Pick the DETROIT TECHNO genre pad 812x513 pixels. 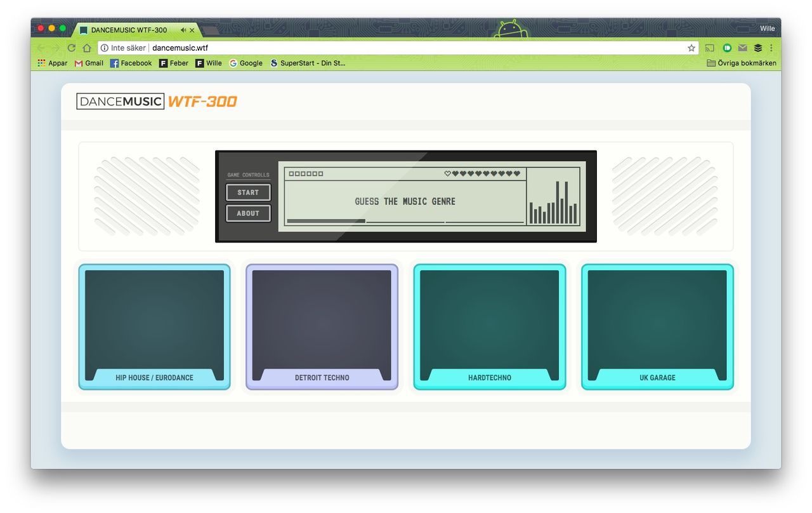pos(322,327)
